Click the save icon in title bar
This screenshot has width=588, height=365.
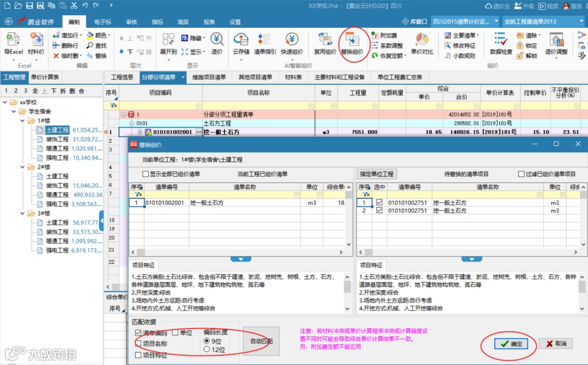29,5
